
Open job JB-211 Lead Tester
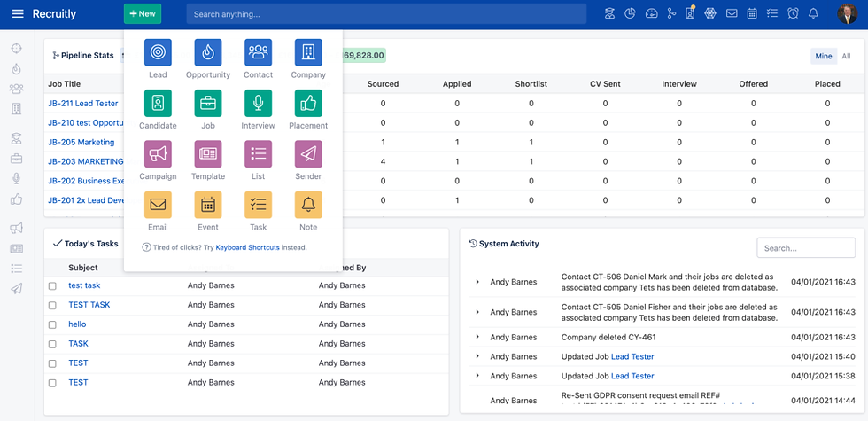pyautogui.click(x=83, y=103)
